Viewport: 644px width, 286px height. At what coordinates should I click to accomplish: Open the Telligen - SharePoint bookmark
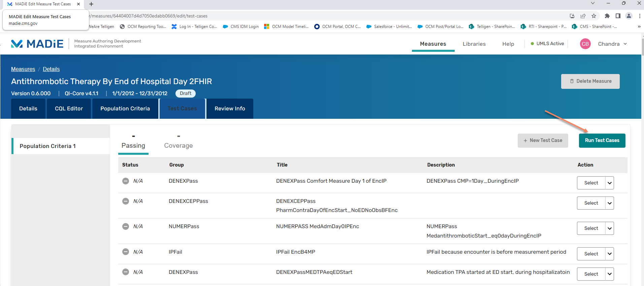click(x=492, y=27)
